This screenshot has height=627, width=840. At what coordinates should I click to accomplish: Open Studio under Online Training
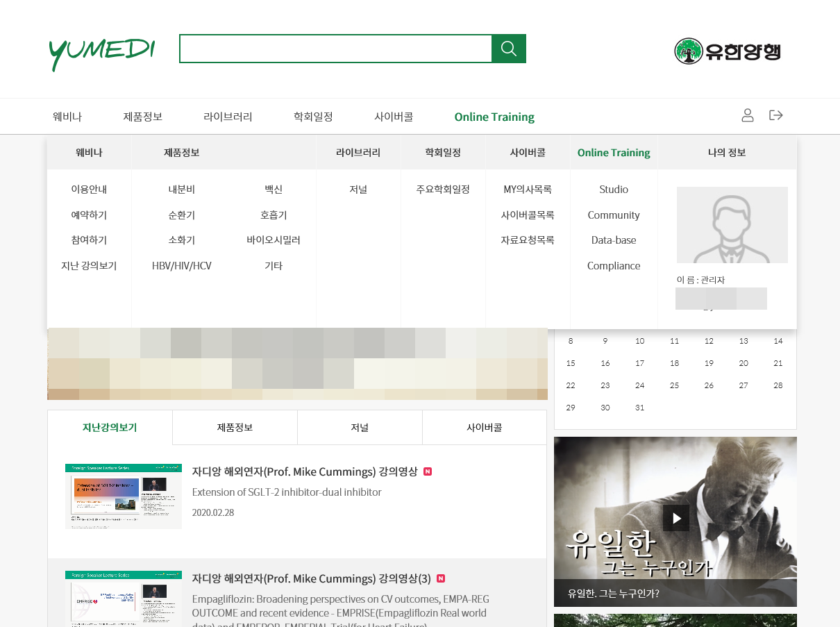614,189
